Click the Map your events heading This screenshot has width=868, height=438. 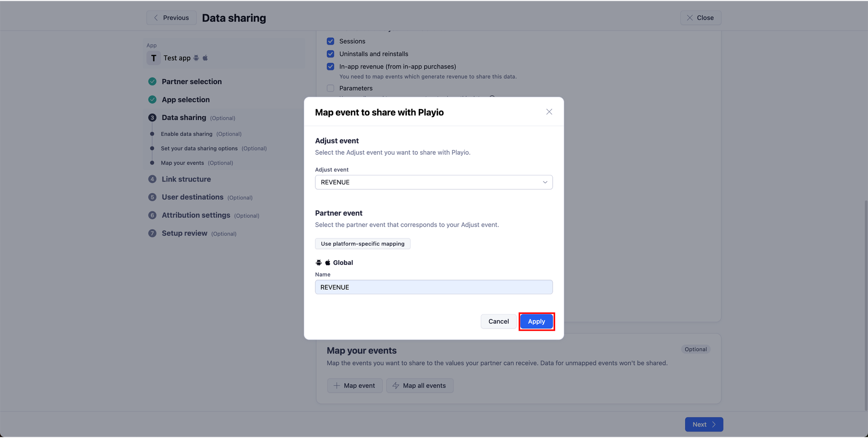pos(362,351)
